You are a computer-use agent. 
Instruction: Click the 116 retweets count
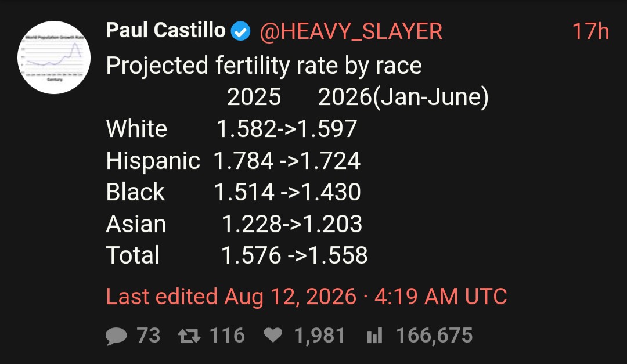227,335
